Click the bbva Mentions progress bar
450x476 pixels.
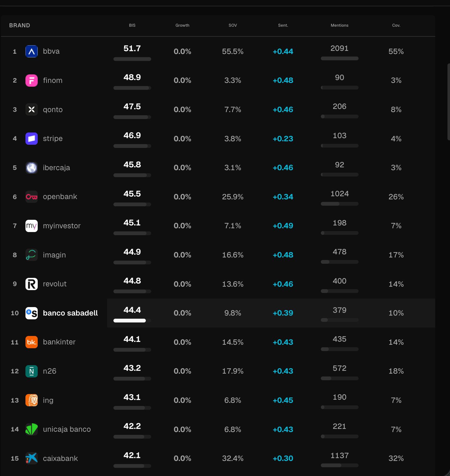339,58
